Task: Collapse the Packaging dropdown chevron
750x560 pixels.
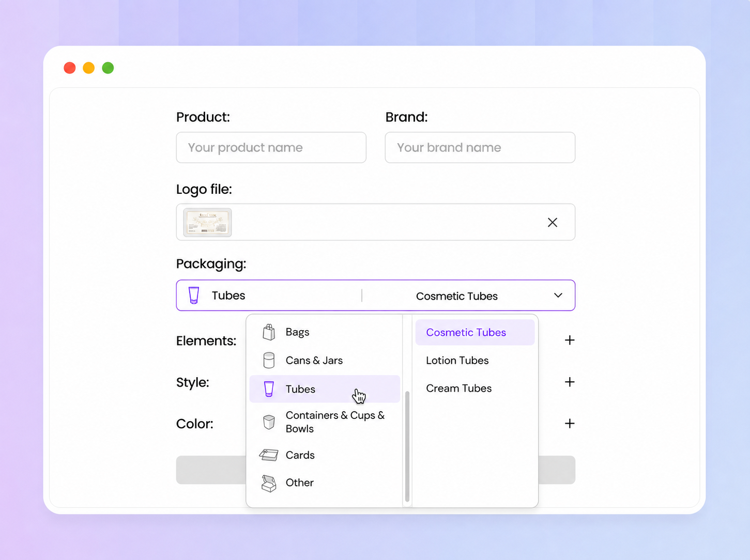Action: click(x=558, y=295)
